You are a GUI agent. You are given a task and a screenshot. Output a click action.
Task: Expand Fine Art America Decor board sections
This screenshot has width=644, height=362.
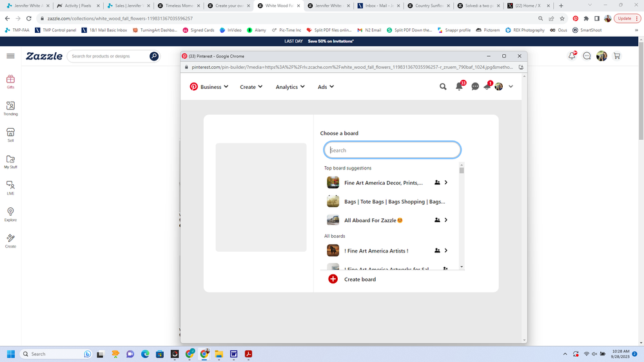click(x=446, y=183)
